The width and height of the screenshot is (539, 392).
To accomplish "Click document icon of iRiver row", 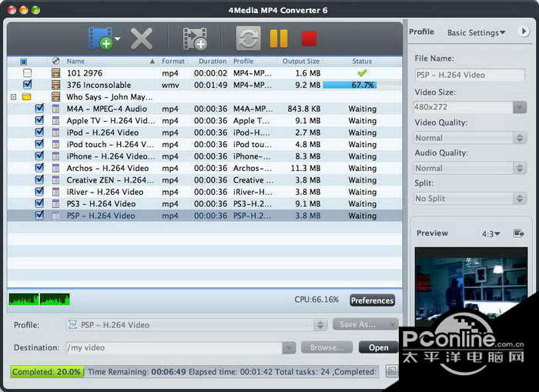I will [x=55, y=192].
